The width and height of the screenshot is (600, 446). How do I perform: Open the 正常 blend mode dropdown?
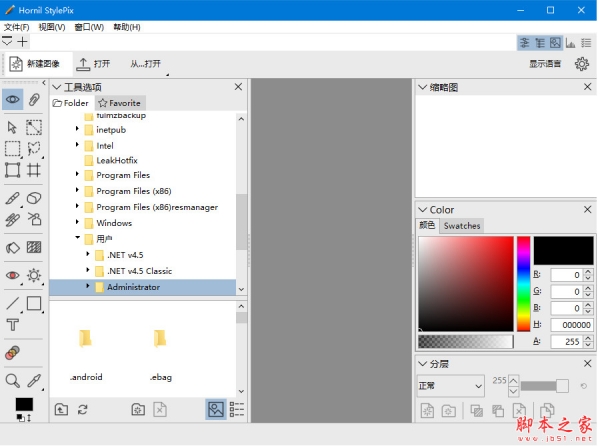pyautogui.click(x=450, y=385)
